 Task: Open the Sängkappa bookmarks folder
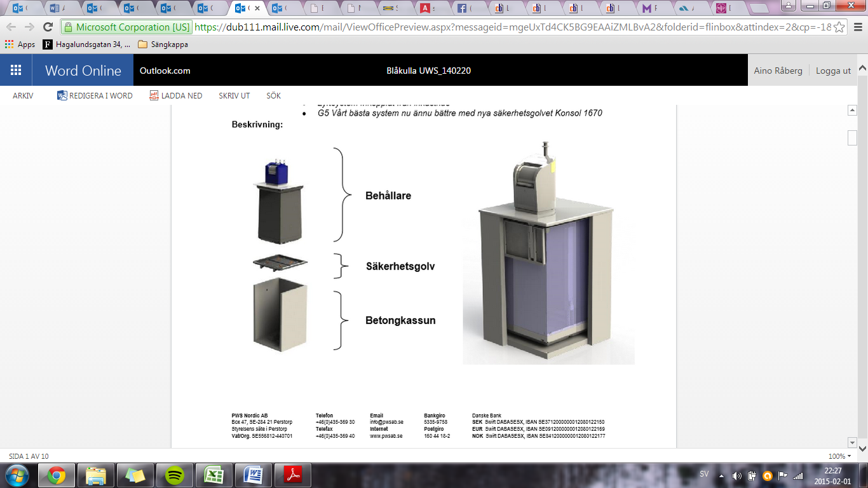163,44
